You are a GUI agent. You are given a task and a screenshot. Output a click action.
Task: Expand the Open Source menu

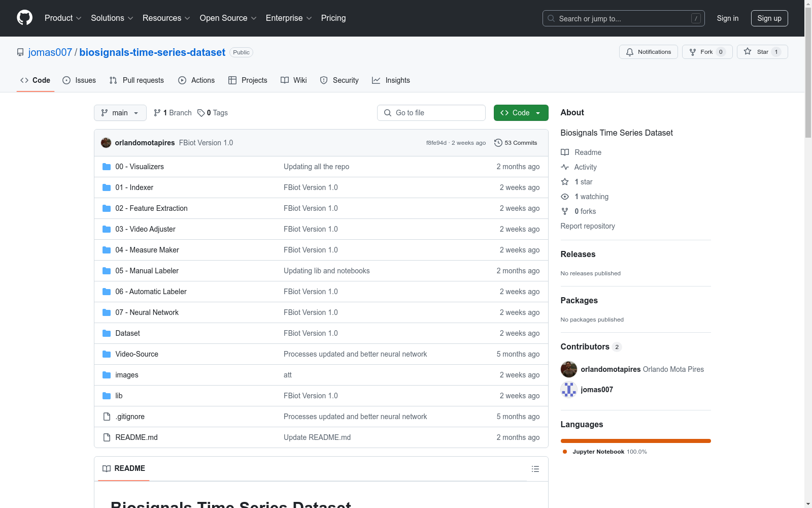pyautogui.click(x=228, y=18)
